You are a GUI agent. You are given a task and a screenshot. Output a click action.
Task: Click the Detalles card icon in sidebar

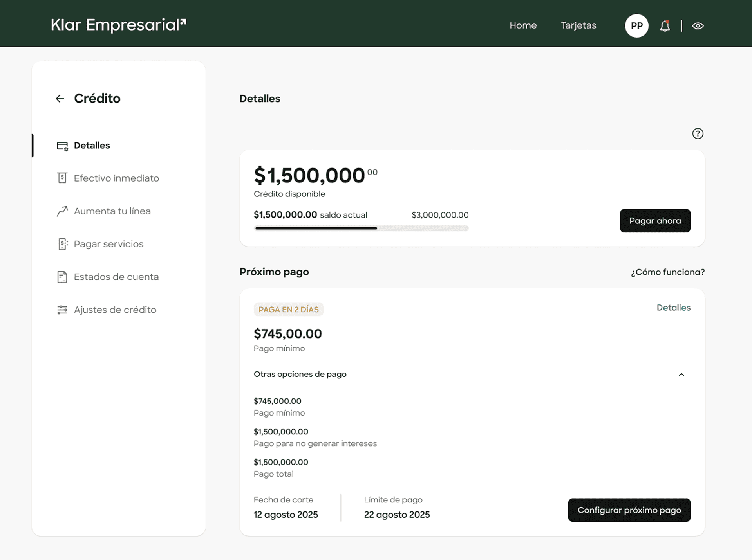point(62,146)
